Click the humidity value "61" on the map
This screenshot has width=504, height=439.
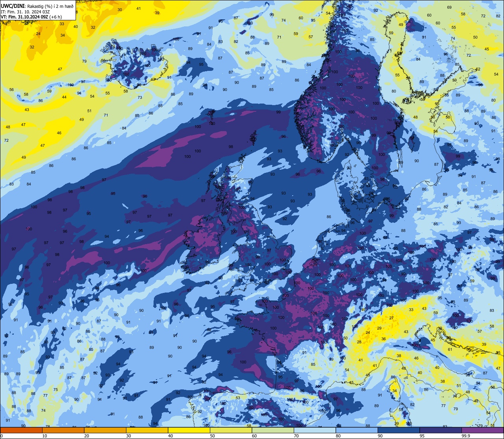(x=450, y=349)
